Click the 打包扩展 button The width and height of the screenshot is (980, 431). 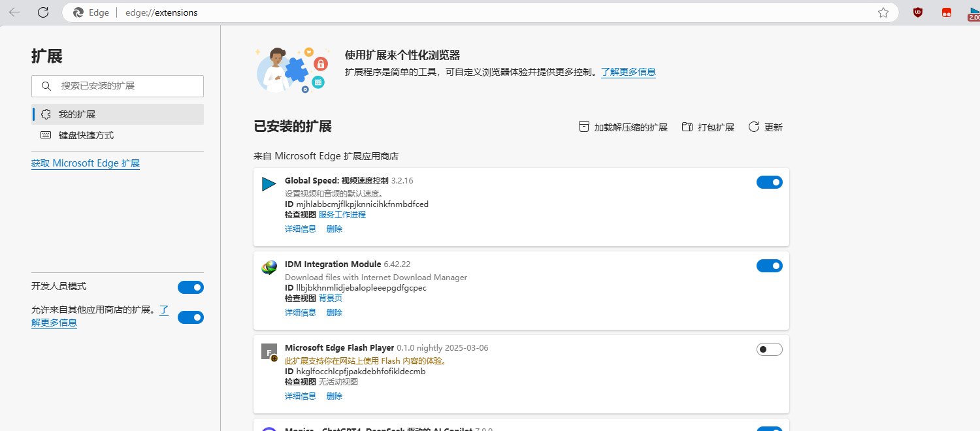click(x=708, y=127)
